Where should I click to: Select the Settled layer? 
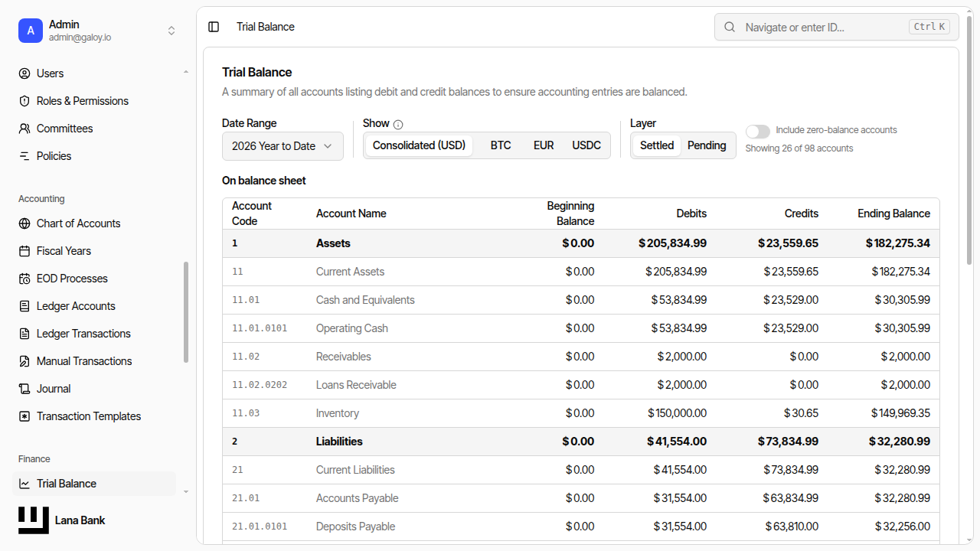click(x=657, y=145)
